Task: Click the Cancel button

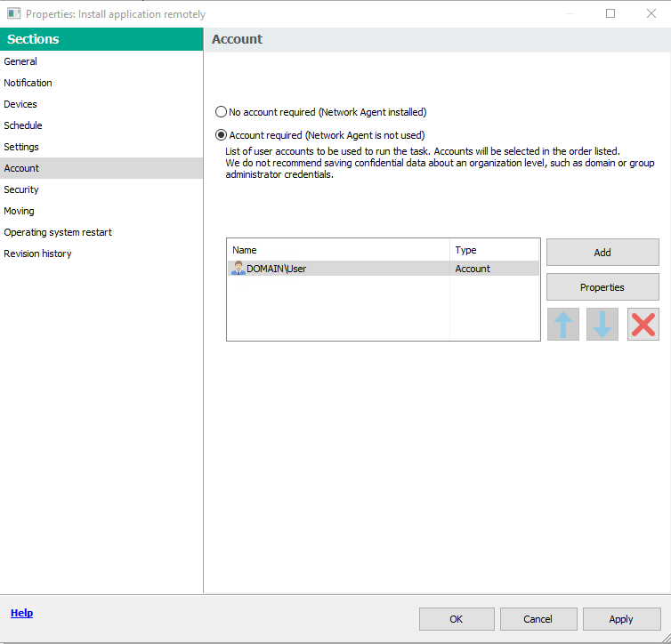Action: pos(538,619)
